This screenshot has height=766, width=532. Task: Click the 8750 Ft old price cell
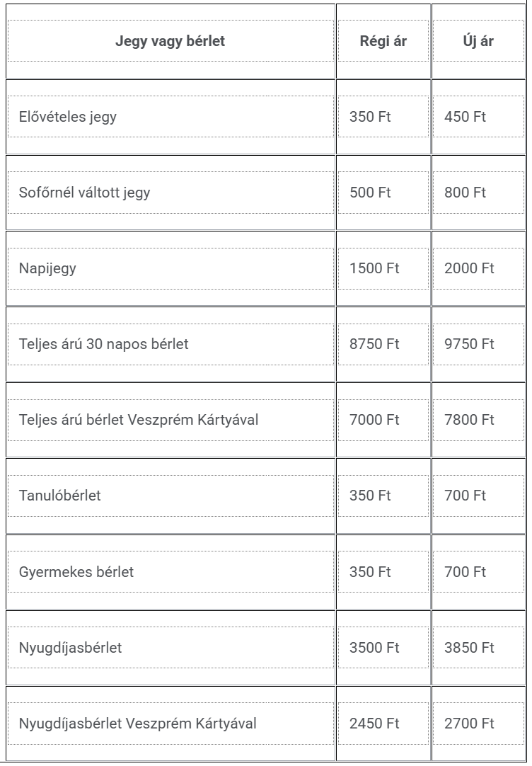[x=383, y=344]
